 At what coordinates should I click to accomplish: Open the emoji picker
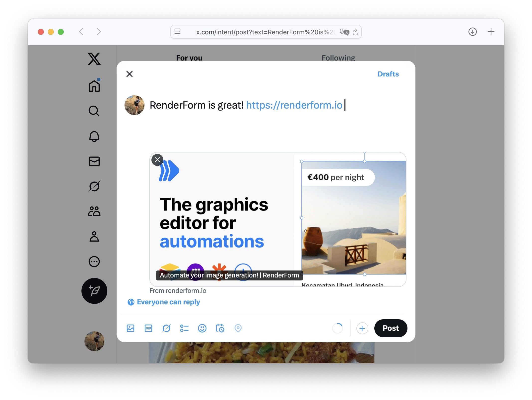(202, 328)
